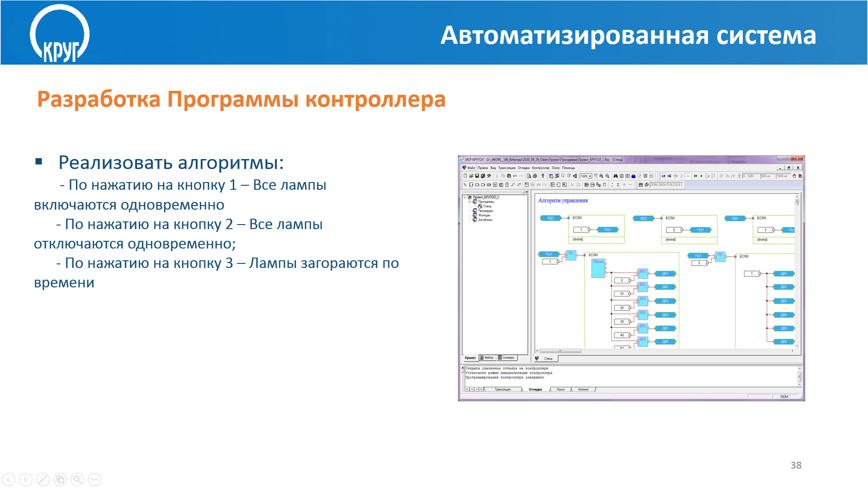Click the hand icon on the toolbar
This screenshot has height=488, width=868.
click(x=794, y=176)
